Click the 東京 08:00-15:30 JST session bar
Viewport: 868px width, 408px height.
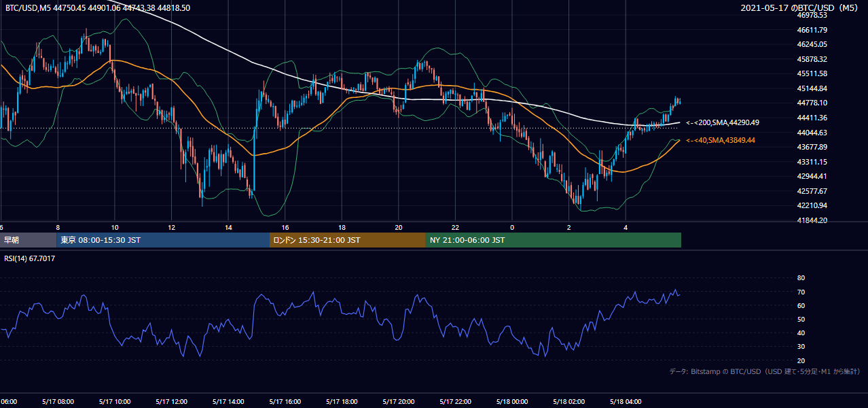(x=163, y=240)
